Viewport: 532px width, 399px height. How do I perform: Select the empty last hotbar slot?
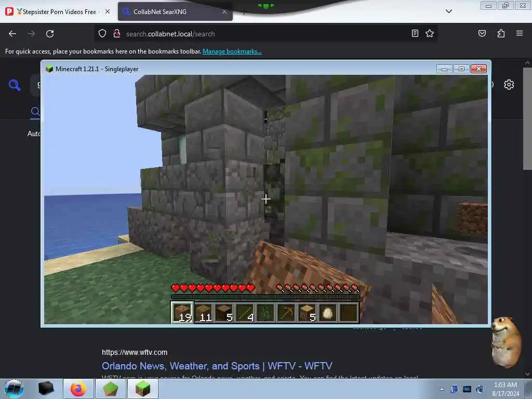click(x=348, y=312)
